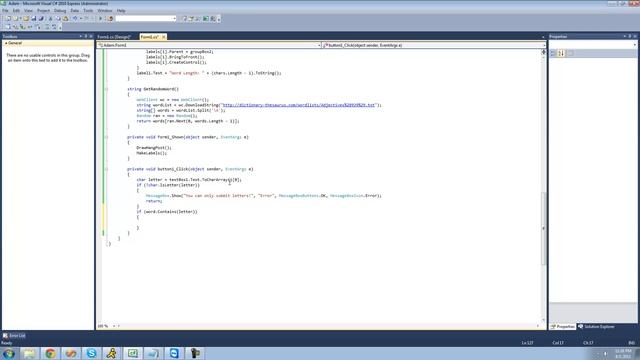
Task: Collapse the General group in Toolbox
Action: coord(6,43)
